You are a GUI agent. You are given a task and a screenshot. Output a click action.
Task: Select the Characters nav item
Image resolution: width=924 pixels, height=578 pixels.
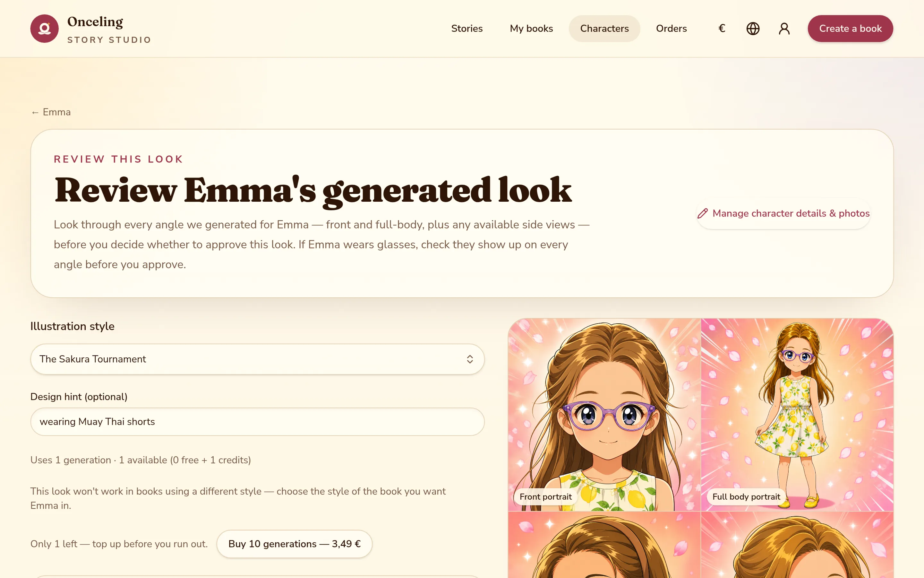[x=604, y=29]
